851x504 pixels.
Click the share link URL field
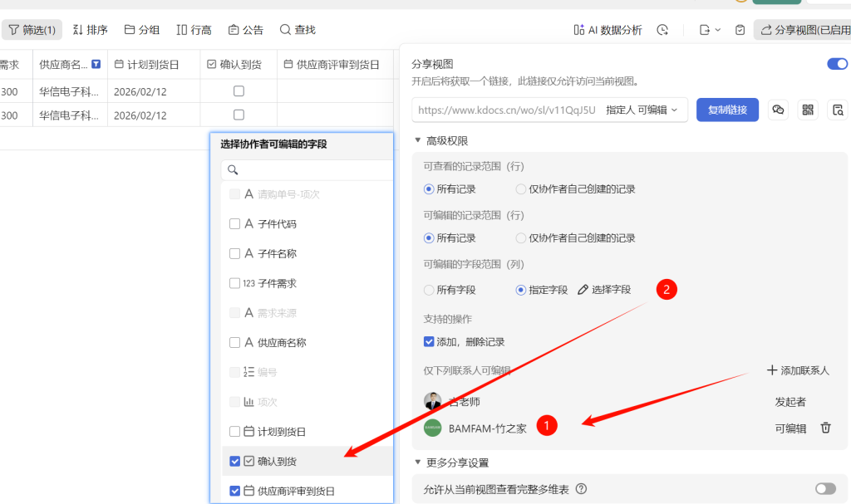[x=506, y=110]
